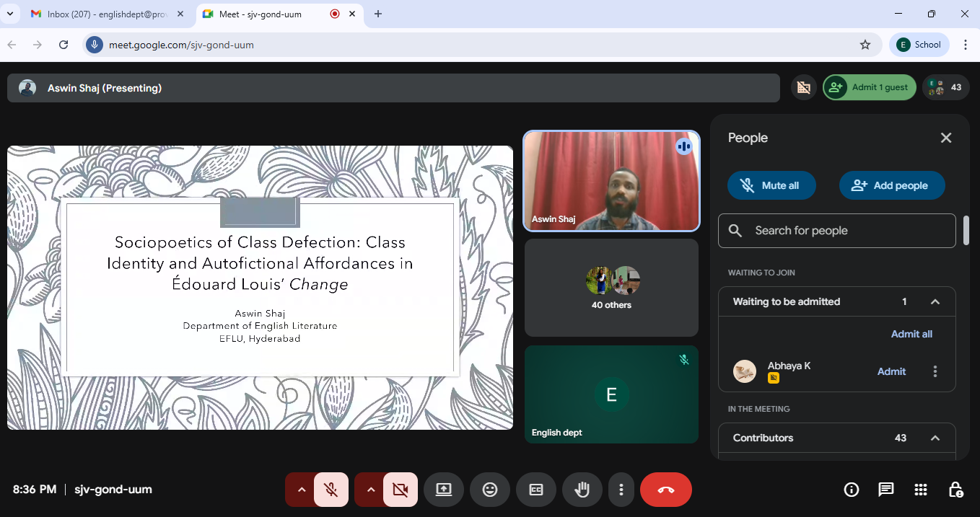Open audio settings arrow beside microphone

(x=302, y=490)
